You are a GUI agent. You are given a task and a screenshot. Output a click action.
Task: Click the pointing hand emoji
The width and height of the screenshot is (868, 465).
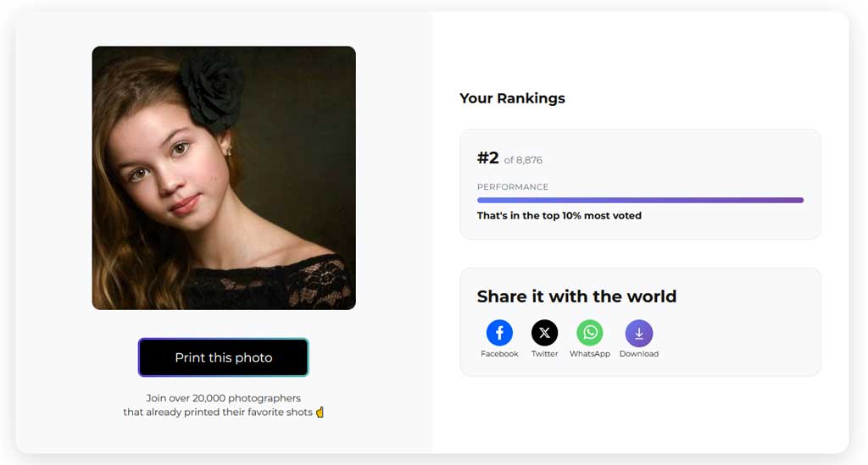point(320,412)
